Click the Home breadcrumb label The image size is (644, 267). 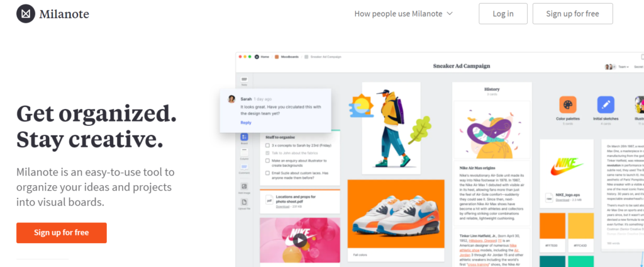[265, 57]
